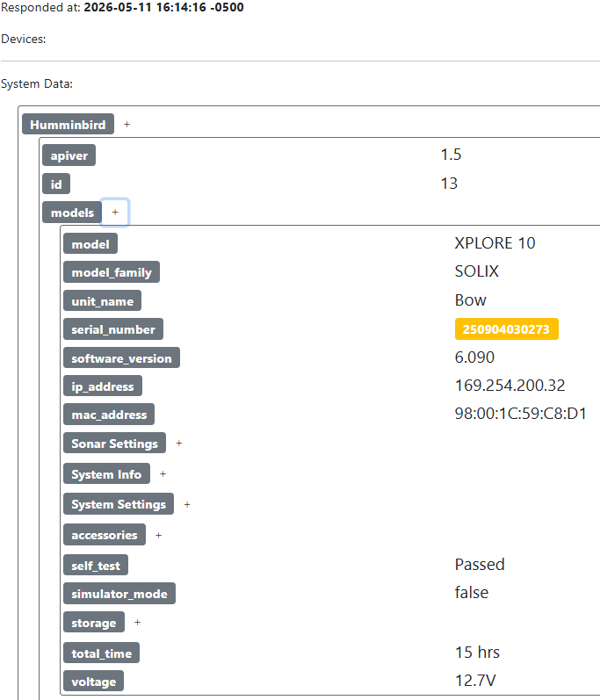This screenshot has width=600, height=700.
Task: Click the Devices: label
Action: tap(23, 39)
